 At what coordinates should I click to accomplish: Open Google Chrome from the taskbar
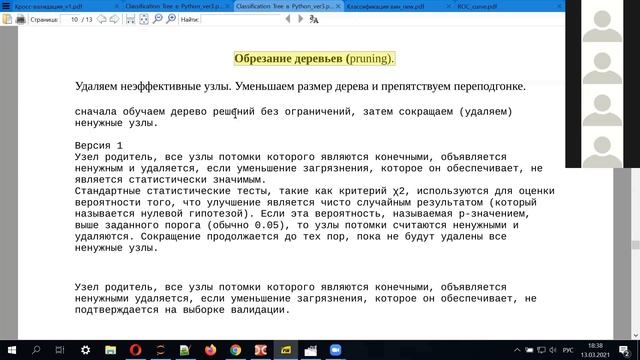click(x=236, y=350)
